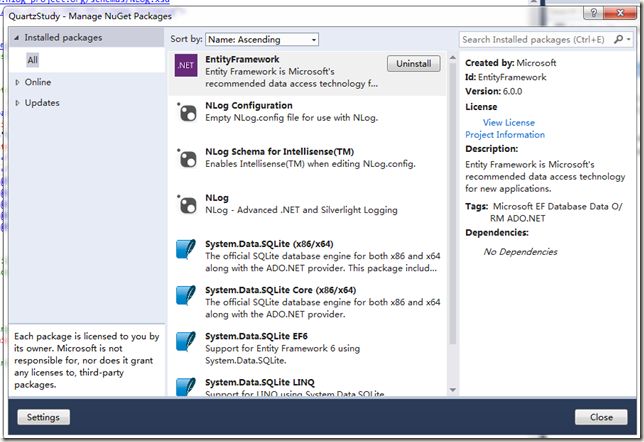Image resolution: width=644 pixels, height=442 pixels.
Task: Open the search options dropdown arrow
Action: click(x=628, y=39)
